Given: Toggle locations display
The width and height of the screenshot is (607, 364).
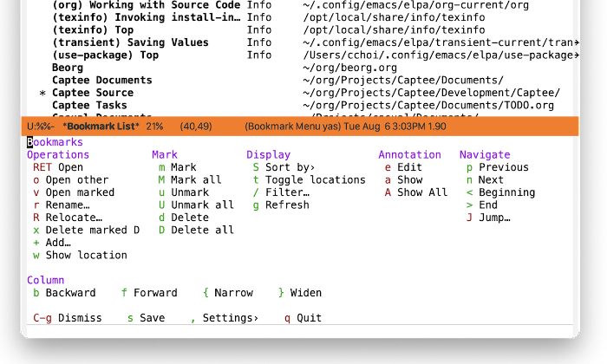Looking at the screenshot, I should tap(309, 180).
